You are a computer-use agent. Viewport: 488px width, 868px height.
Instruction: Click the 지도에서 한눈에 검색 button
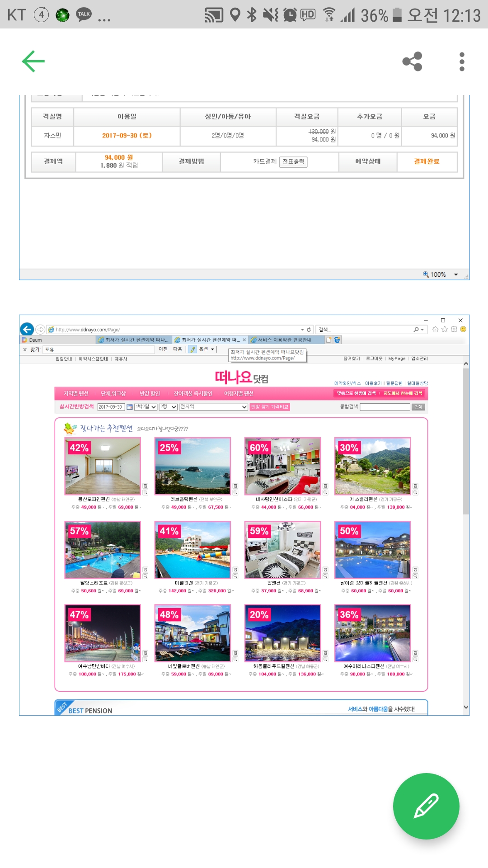pos(403,393)
